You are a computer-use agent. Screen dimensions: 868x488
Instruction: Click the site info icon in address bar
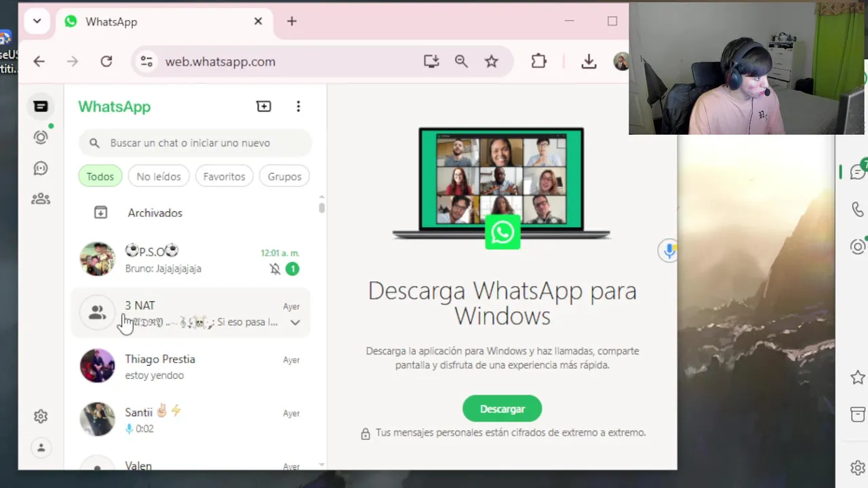(x=146, y=62)
